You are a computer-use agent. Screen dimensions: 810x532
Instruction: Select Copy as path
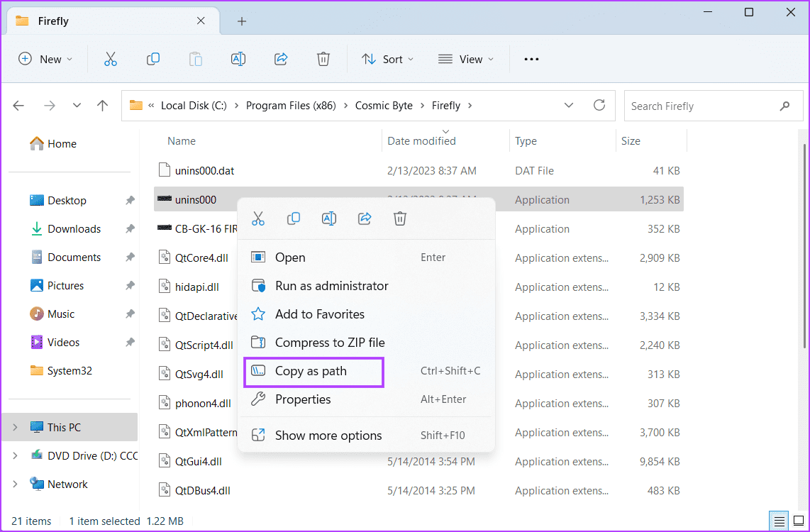pyautogui.click(x=366, y=371)
